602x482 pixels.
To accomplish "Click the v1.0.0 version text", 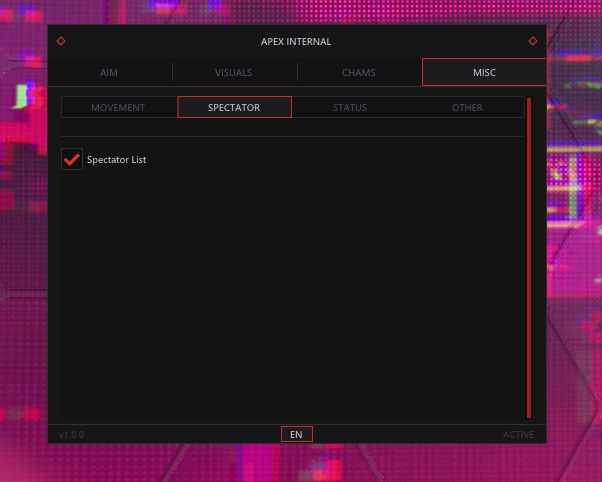I will (71, 435).
